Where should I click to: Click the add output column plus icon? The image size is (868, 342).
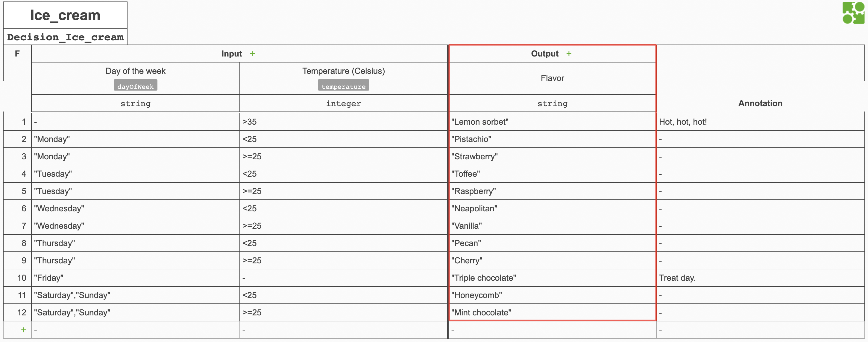pos(569,53)
